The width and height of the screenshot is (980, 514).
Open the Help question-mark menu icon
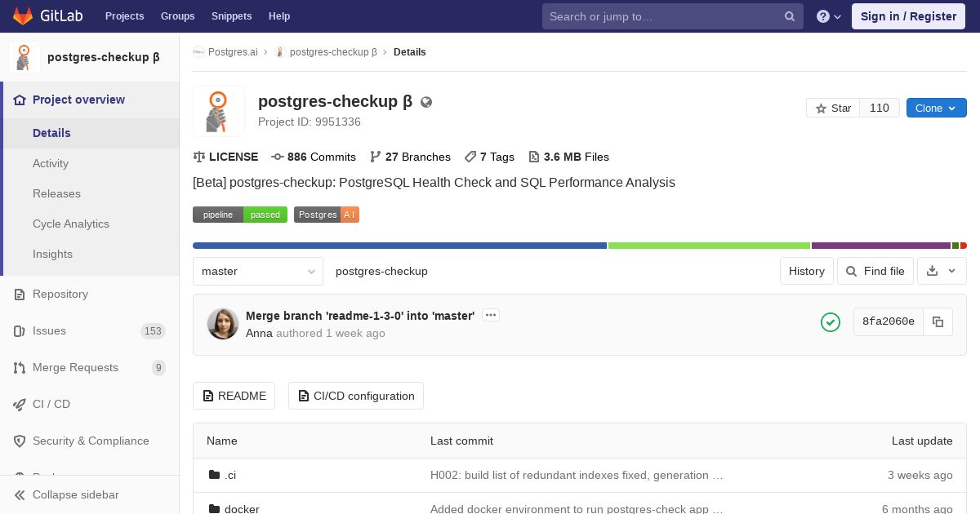click(x=823, y=16)
